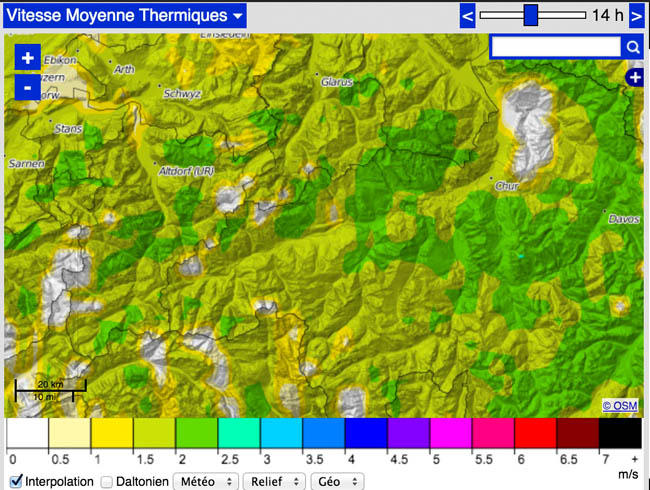The image size is (650, 490).
Task: Click the yellow 1 m/s legend swatch
Action: click(x=112, y=433)
